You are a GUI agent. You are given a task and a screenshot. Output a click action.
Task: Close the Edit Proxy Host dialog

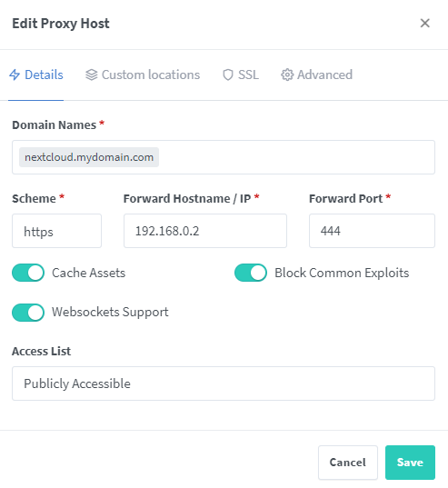pos(424,23)
